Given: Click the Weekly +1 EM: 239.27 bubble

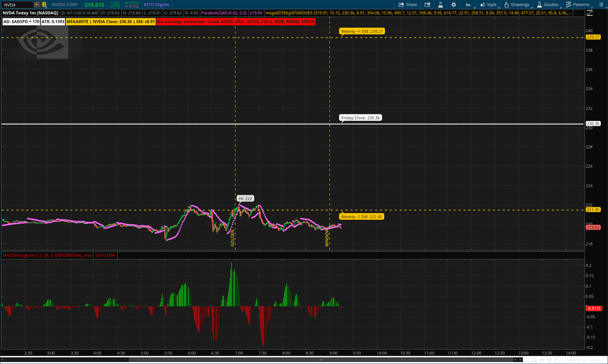Looking at the screenshot, I should (x=362, y=31).
